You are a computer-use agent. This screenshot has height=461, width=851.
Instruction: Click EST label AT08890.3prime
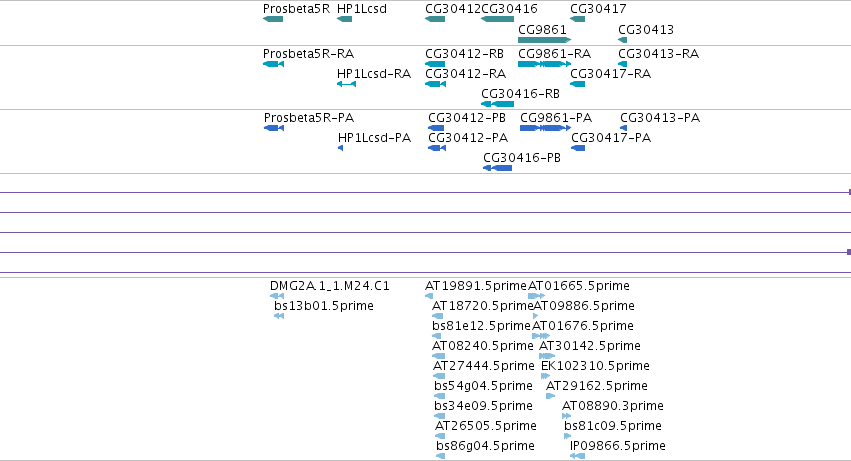pyautogui.click(x=613, y=407)
